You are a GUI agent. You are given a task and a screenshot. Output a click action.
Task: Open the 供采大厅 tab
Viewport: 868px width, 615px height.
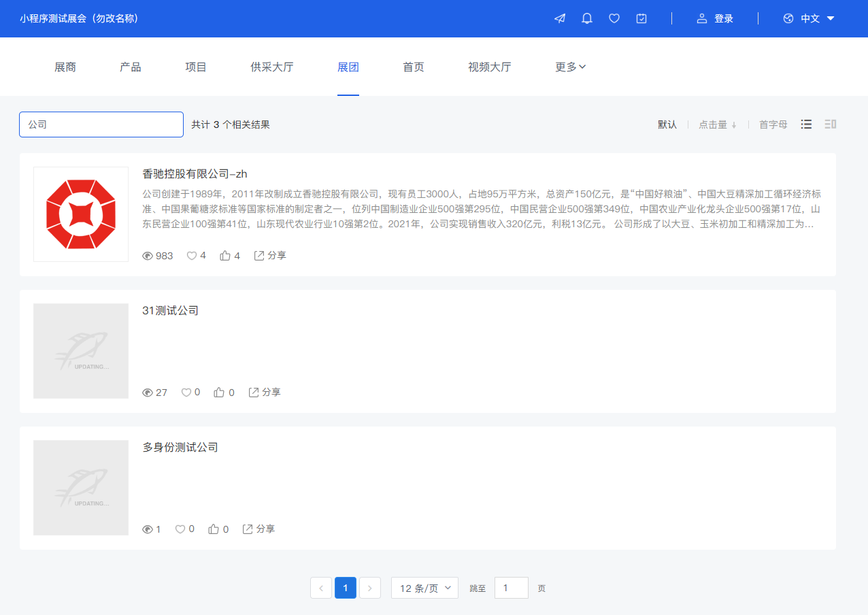point(272,67)
